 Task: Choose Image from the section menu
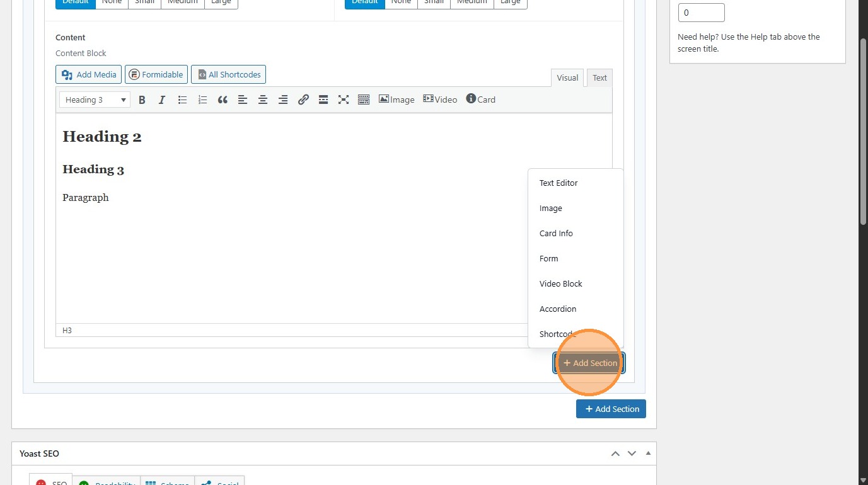(x=576, y=208)
